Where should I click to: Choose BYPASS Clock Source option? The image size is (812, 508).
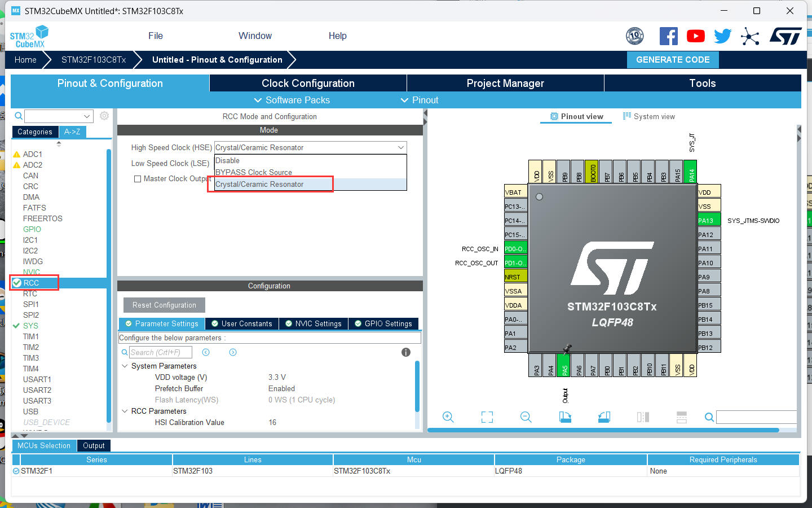[311, 172]
